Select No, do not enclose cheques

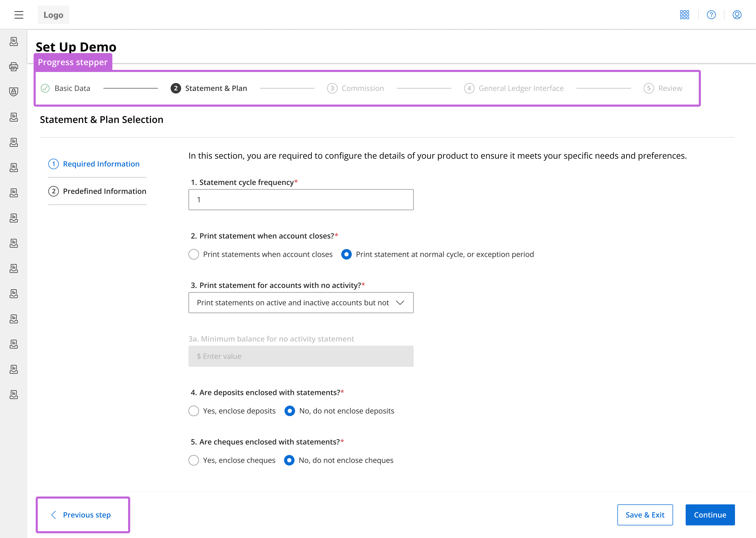289,460
